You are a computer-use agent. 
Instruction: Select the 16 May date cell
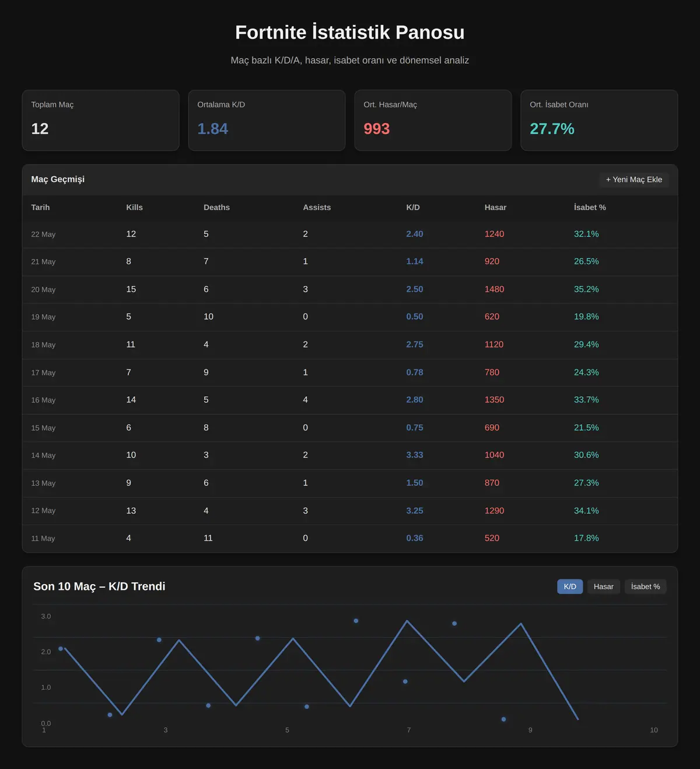[43, 400]
